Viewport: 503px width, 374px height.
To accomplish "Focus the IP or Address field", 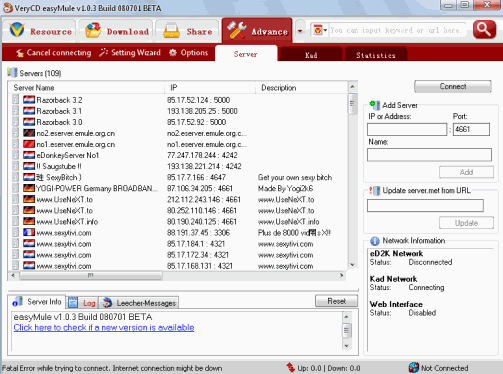I will (407, 129).
